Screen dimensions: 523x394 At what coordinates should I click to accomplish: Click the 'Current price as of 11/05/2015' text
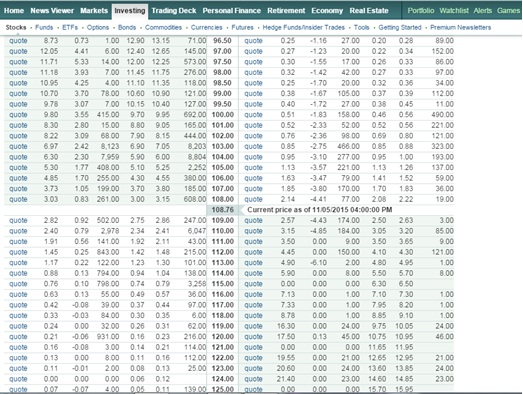(320, 210)
